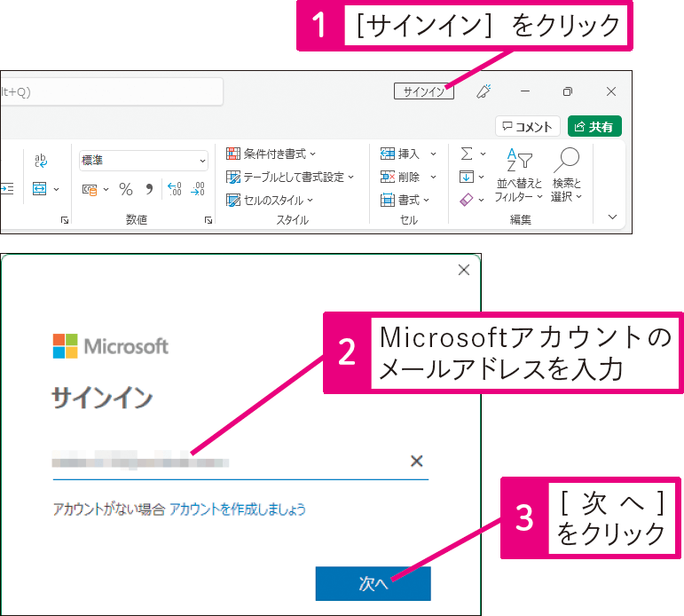Minimize the Excel window
This screenshot has height=616, width=684.
coord(525,91)
